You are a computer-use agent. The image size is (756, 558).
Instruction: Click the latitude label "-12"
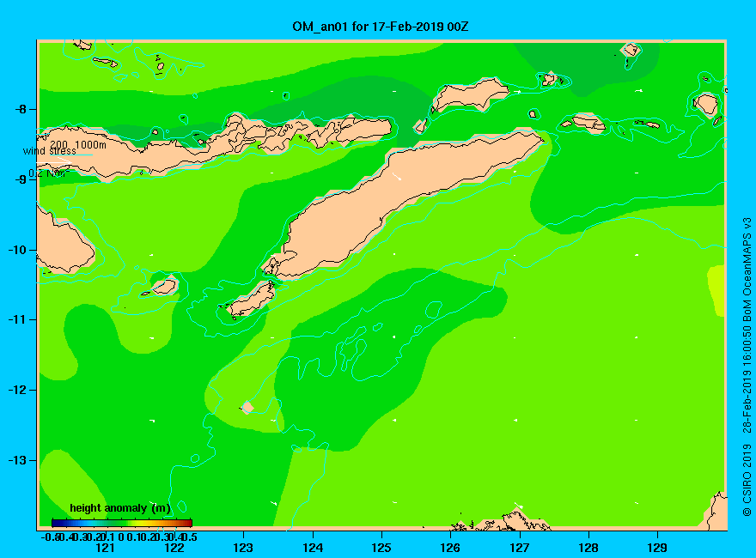17,390
